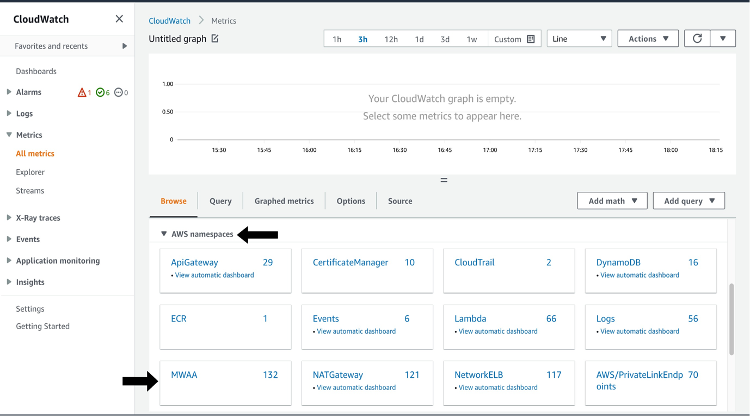
Task: Select the 3d time range
Action: pos(445,39)
